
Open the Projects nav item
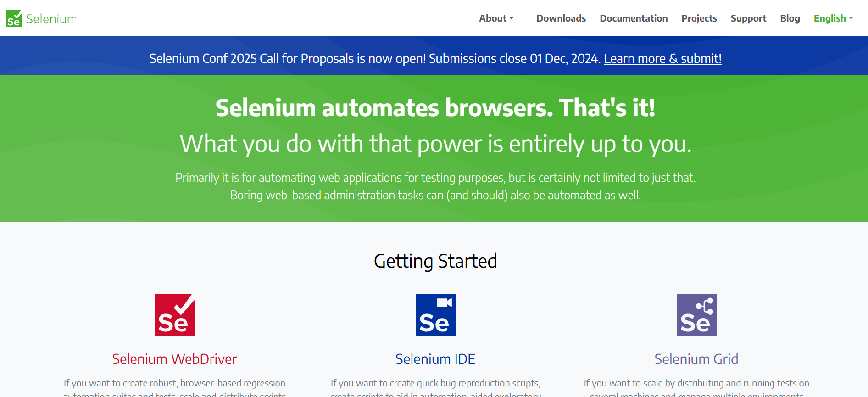(699, 18)
